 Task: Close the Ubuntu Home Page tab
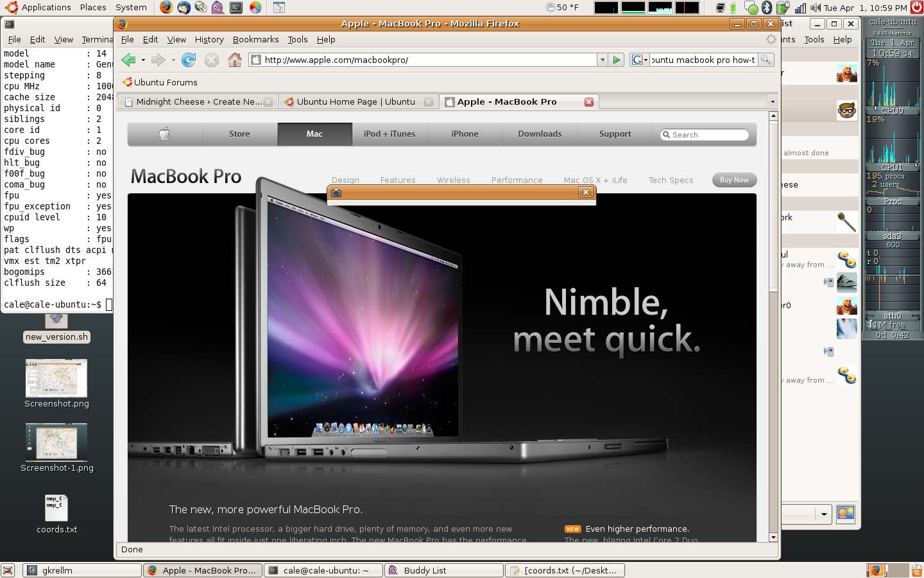click(429, 102)
